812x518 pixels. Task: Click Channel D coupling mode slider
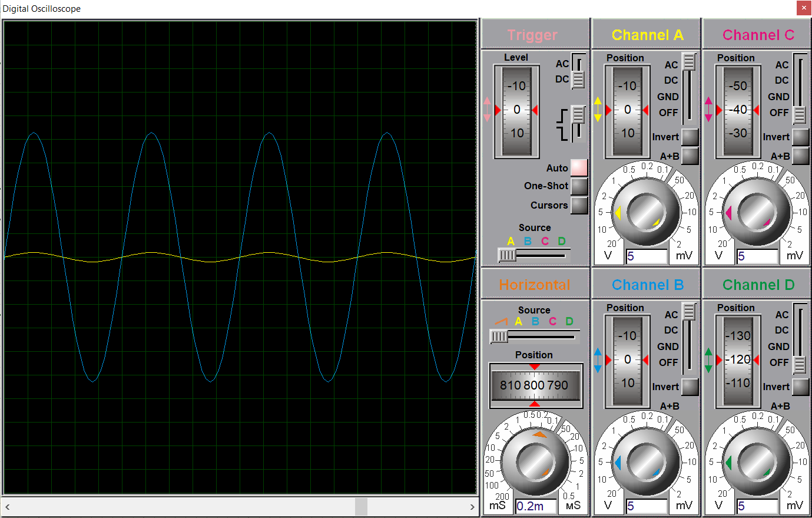coord(800,339)
